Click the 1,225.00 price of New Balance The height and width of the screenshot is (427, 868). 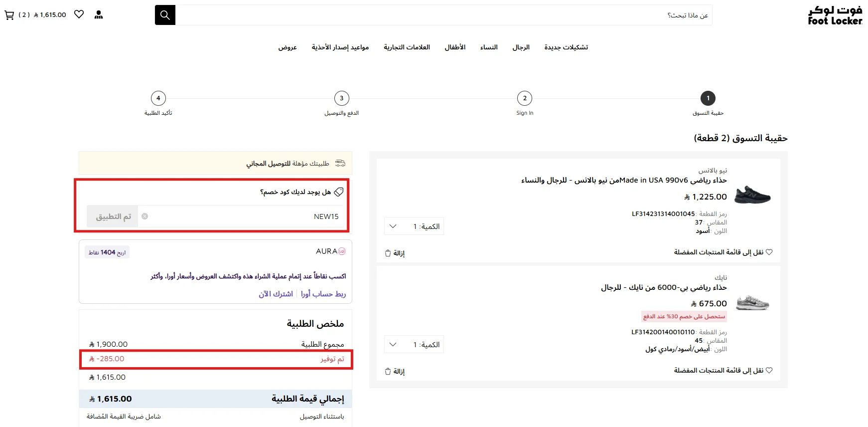pyautogui.click(x=706, y=197)
